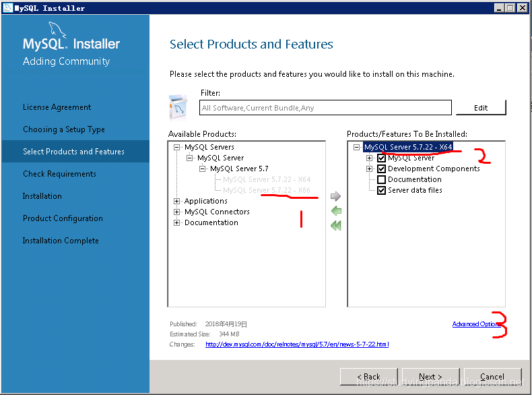The image size is (532, 395).
Task: Uncheck the Server data files checkbox
Action: click(381, 190)
